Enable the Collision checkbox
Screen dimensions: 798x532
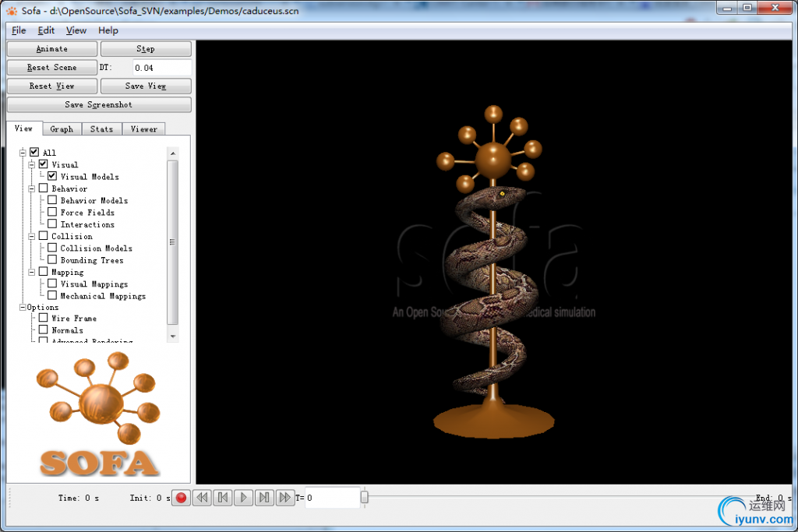(x=44, y=235)
